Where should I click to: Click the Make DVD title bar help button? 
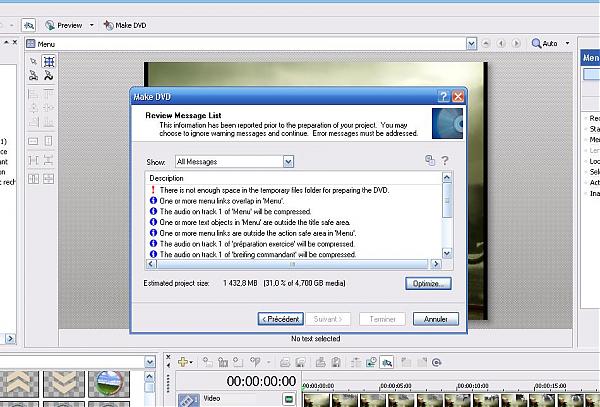tap(443, 96)
